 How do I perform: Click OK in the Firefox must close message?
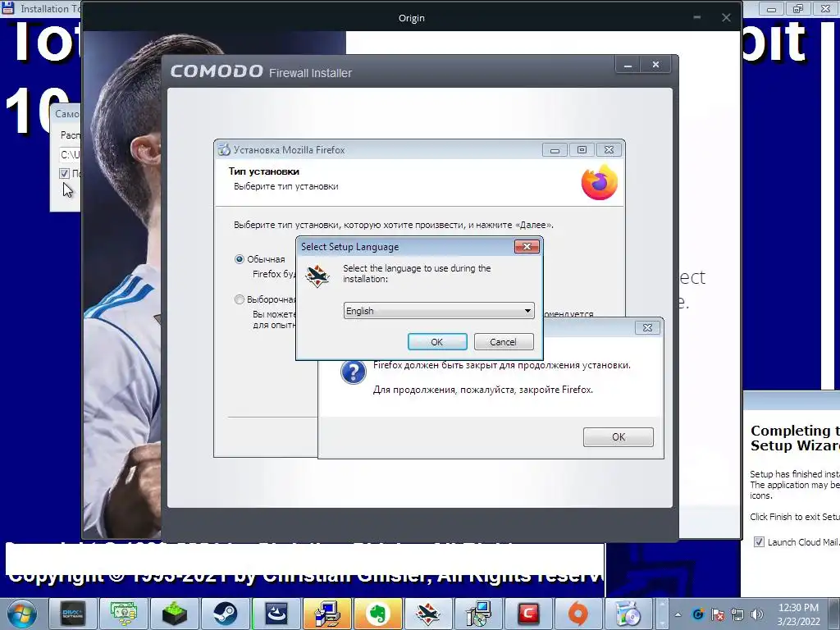point(619,437)
